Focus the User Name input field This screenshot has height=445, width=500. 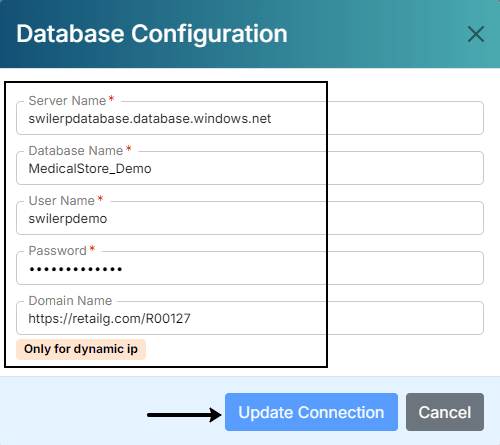coord(250,218)
